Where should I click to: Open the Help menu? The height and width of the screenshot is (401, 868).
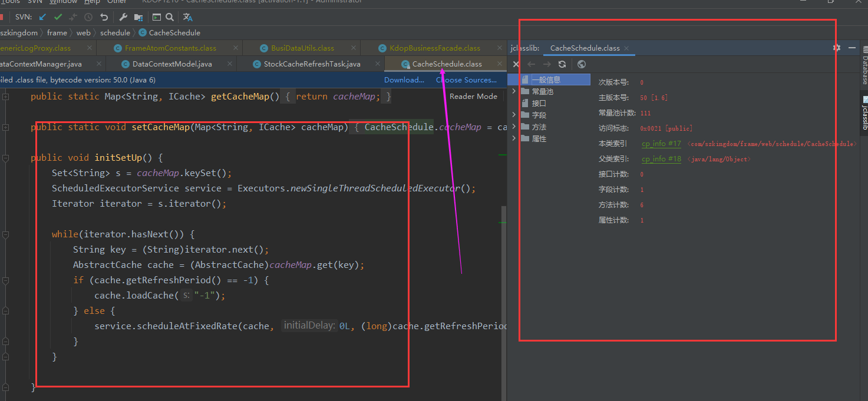(x=92, y=2)
